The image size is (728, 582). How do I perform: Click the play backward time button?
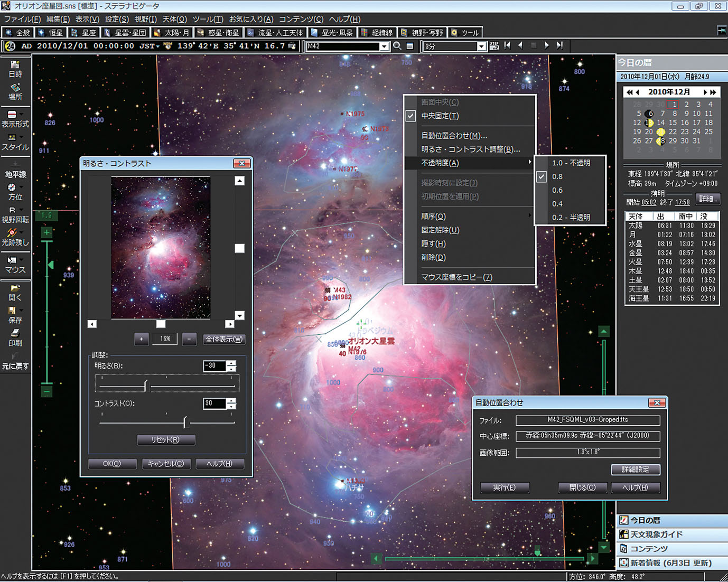click(520, 45)
